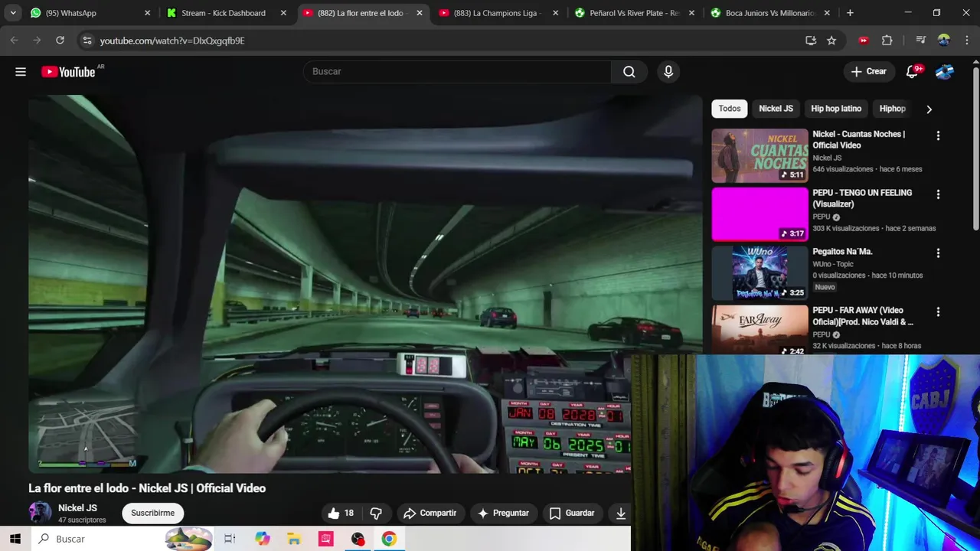The width and height of the screenshot is (980, 551).
Task: Click the search magnifier button
Action: (x=629, y=71)
